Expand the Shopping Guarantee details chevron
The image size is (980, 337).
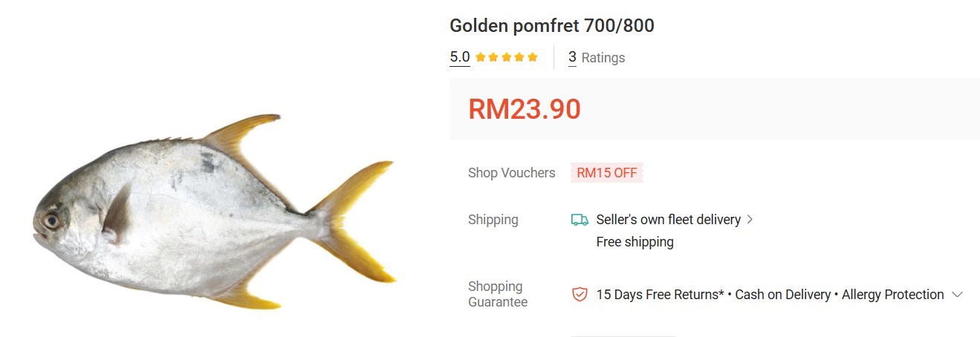pos(957,295)
